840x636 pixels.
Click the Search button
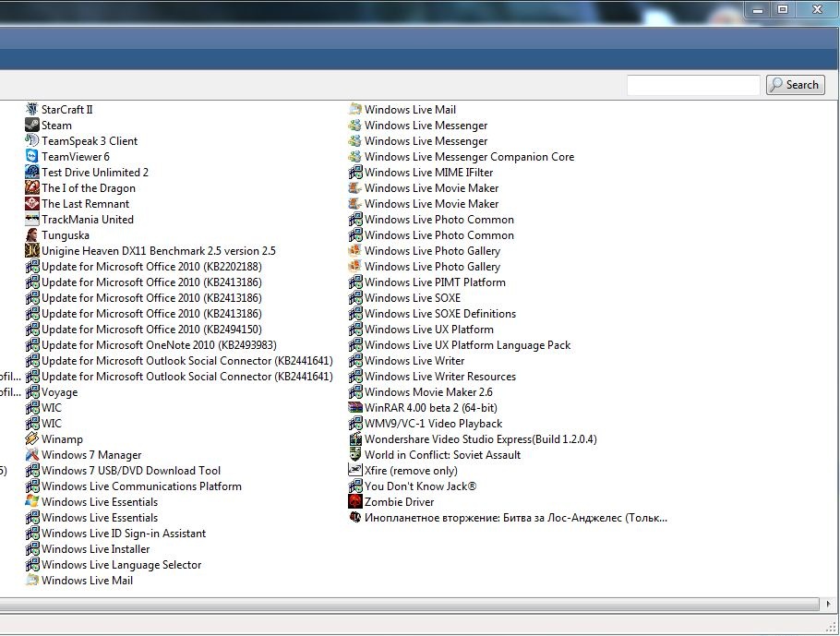796,85
